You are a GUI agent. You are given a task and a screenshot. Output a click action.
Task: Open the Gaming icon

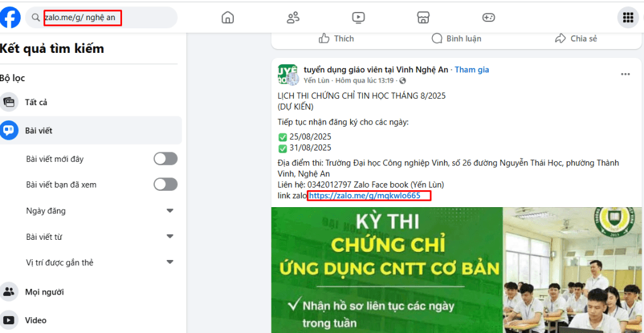pos(489,18)
